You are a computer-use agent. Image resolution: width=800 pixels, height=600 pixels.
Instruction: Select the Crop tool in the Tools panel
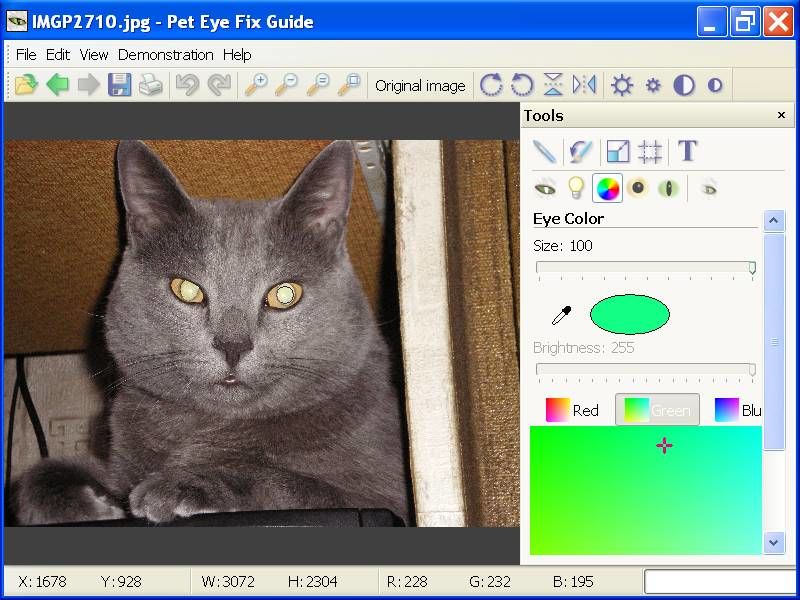(x=650, y=151)
